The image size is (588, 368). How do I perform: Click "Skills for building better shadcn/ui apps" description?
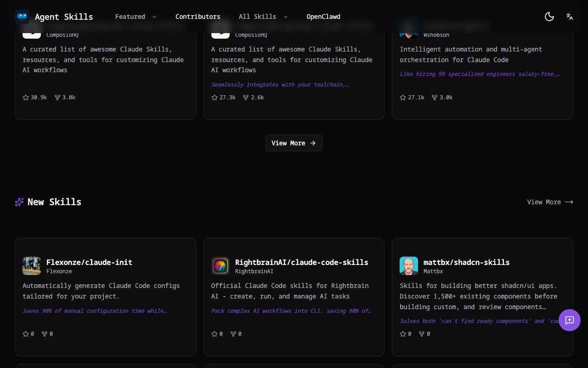click(479, 296)
